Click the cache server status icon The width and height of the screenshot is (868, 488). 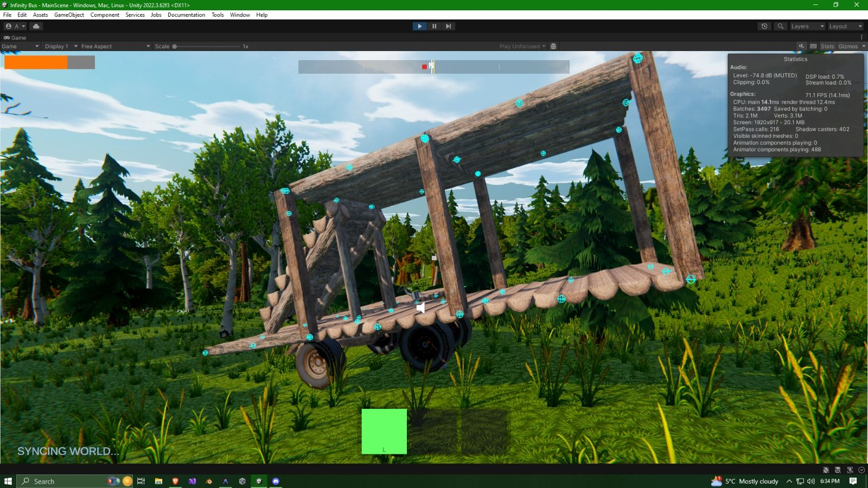point(838,470)
